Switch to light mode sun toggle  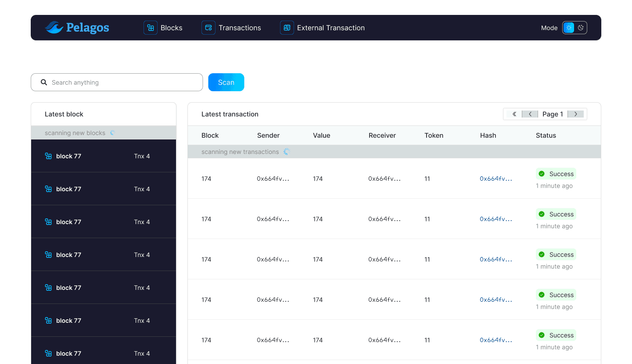(x=569, y=28)
